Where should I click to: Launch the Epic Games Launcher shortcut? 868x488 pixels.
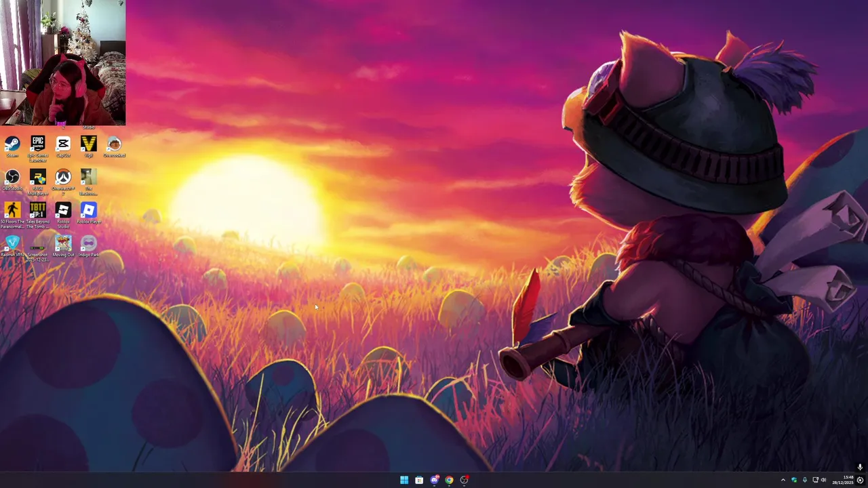tap(38, 148)
